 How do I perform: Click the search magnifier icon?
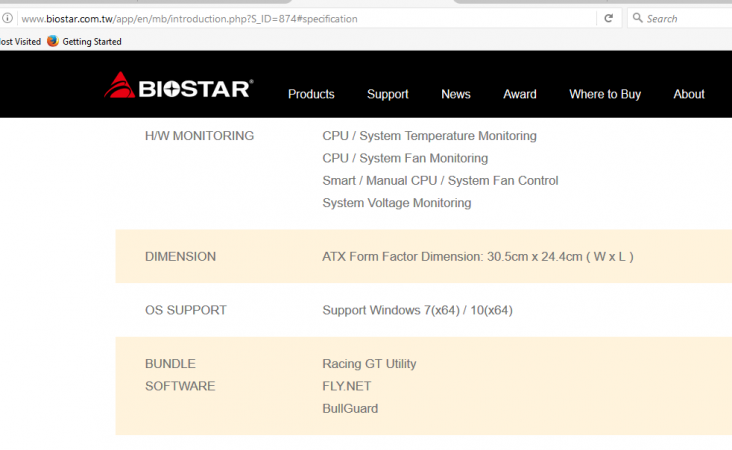tap(637, 18)
